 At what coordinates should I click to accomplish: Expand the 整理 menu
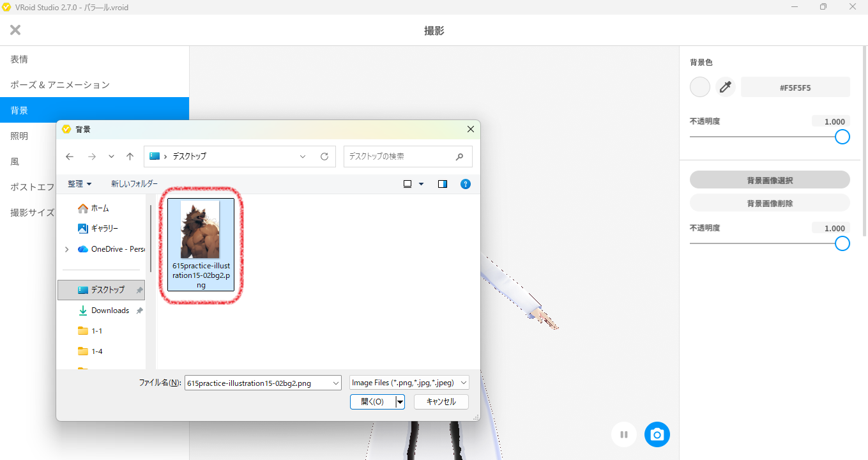(80, 184)
